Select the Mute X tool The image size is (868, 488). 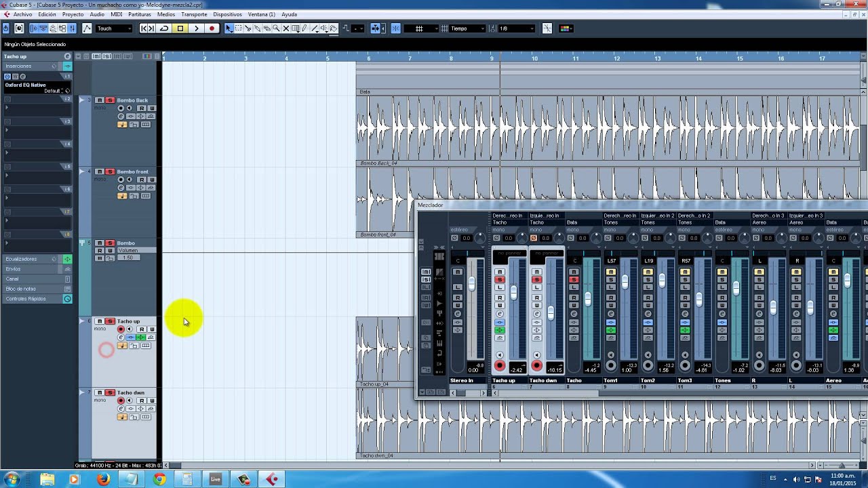click(286, 28)
